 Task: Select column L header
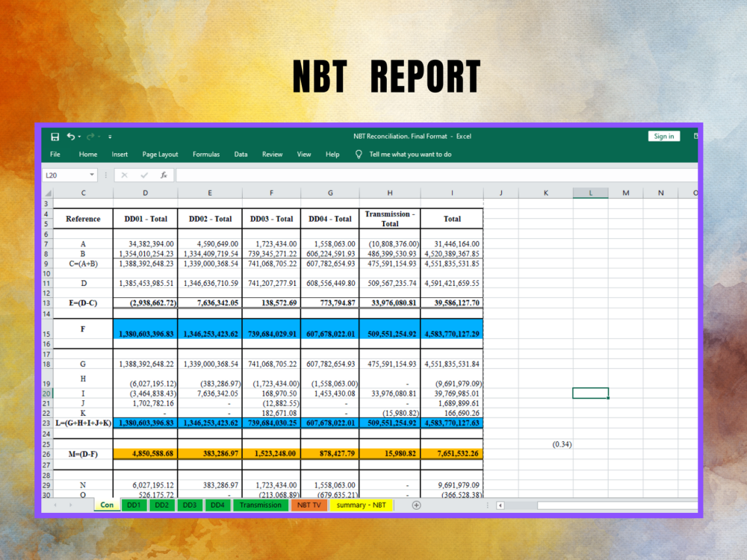coord(590,193)
